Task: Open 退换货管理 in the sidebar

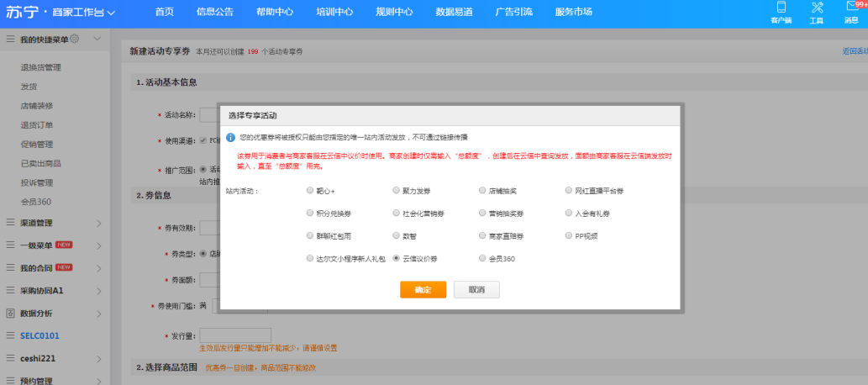Action: click(41, 67)
